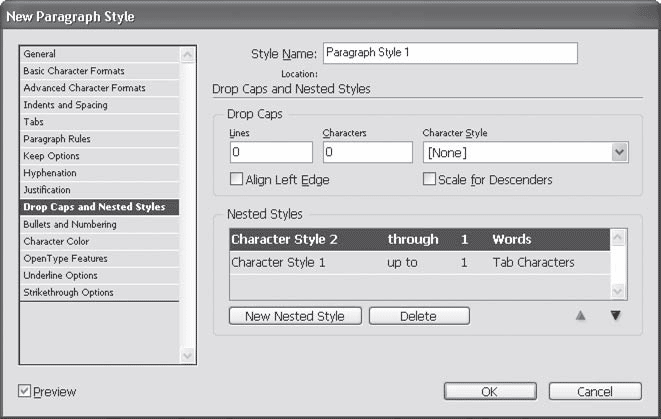
Task: Select Character Style 1 nested style row
Action: pos(420,263)
